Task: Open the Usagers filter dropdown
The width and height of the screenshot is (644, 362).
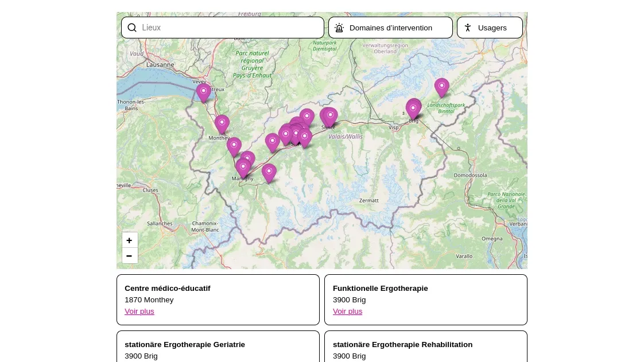Action: (x=492, y=28)
